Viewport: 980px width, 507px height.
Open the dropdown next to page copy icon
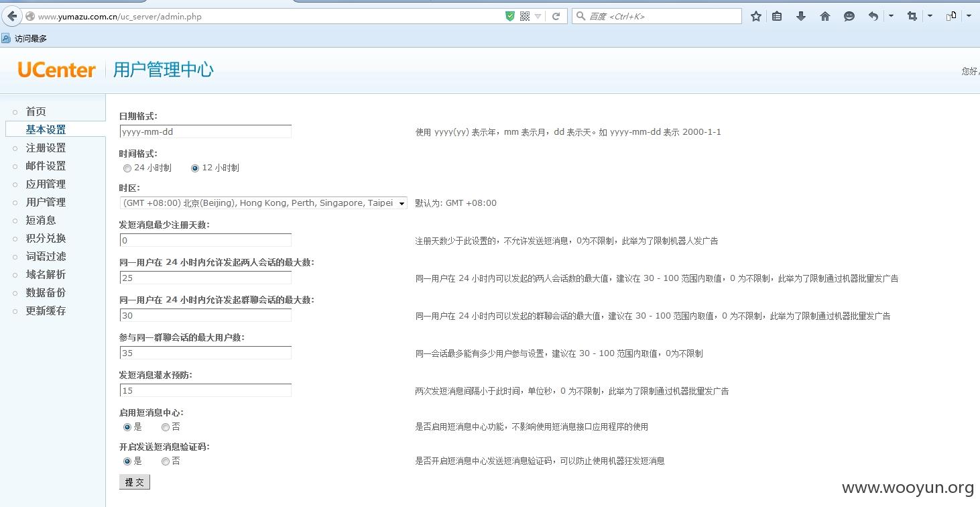click(969, 16)
